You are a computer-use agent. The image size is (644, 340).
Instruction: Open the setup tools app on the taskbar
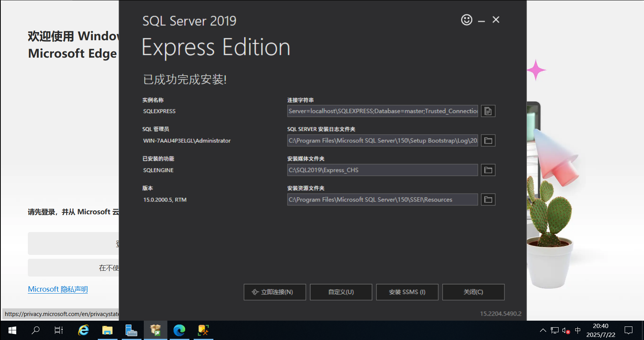click(x=203, y=330)
